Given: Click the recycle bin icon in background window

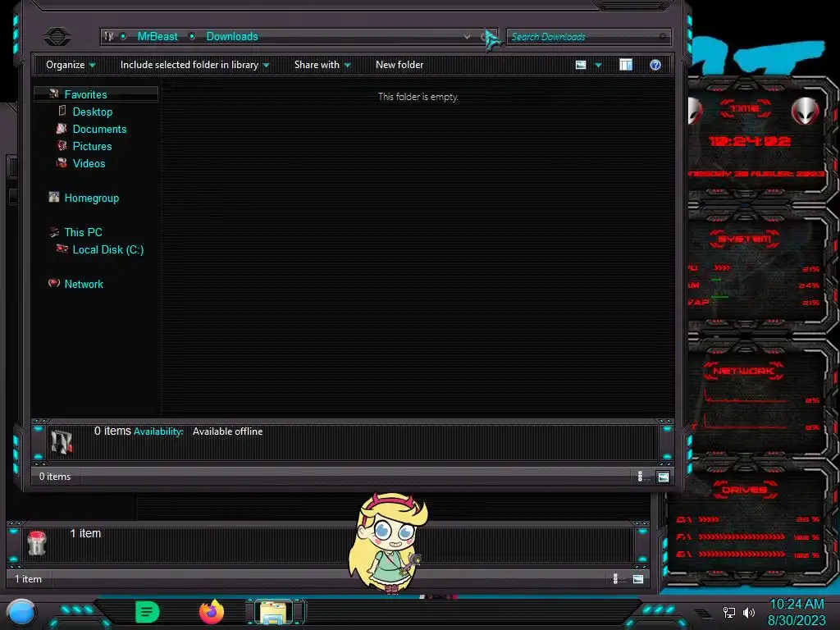Looking at the screenshot, I should click(x=37, y=543).
